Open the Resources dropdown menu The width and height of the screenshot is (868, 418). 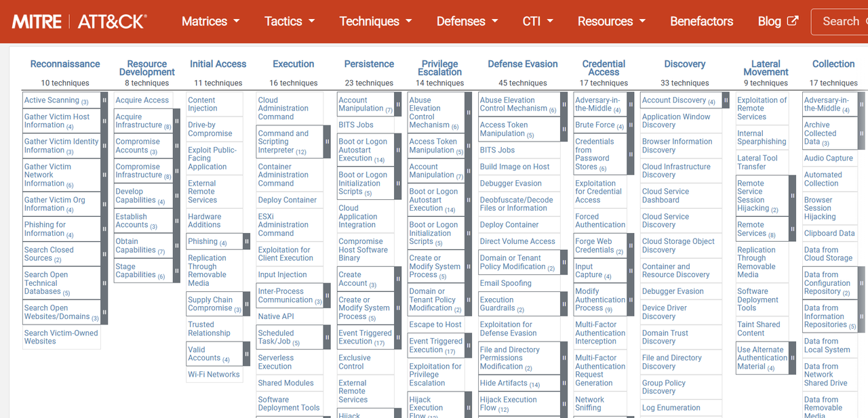coord(612,21)
